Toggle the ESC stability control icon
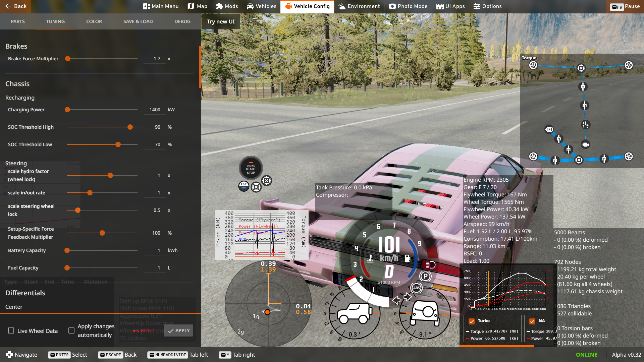644x362 pixels. click(244, 186)
